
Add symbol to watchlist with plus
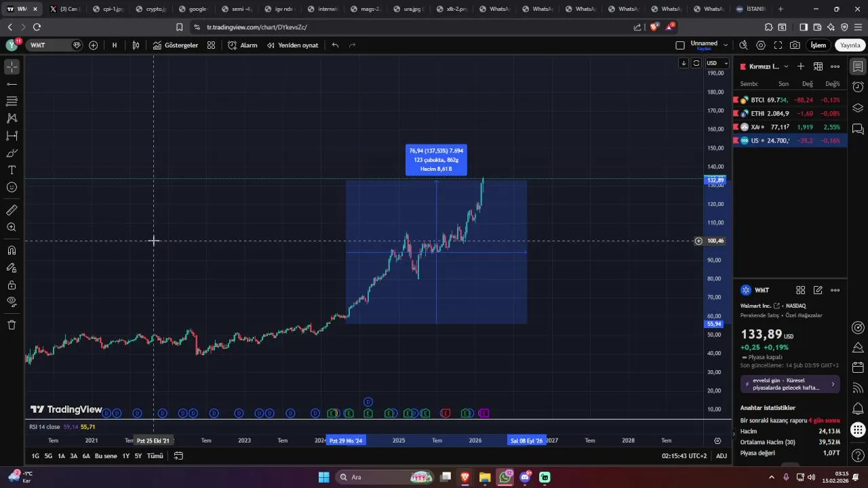(x=801, y=66)
